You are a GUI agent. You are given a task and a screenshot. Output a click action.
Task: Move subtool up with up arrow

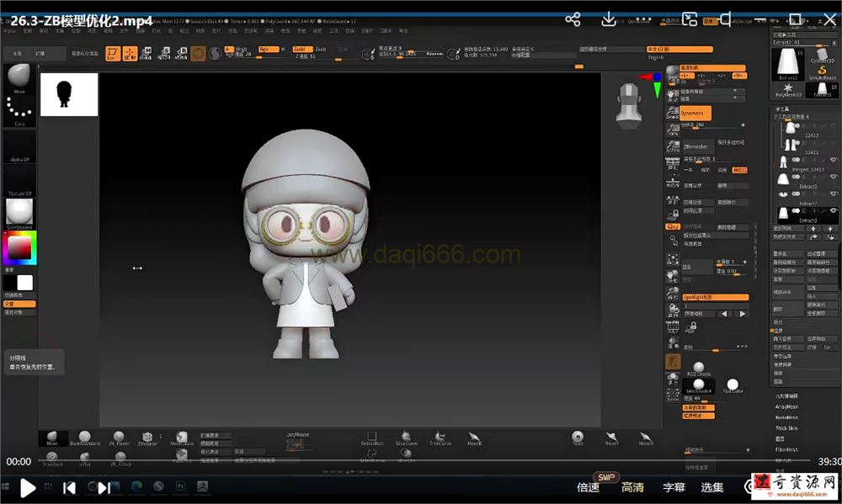point(813,229)
